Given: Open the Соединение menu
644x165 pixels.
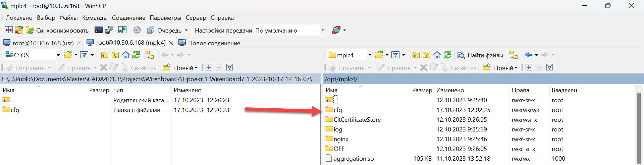Looking at the screenshot, I should [x=128, y=18].
